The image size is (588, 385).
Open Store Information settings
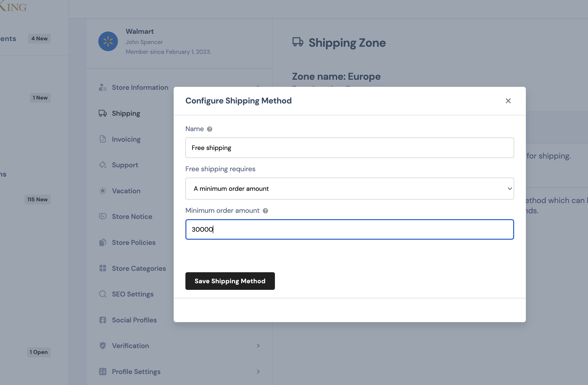click(140, 88)
